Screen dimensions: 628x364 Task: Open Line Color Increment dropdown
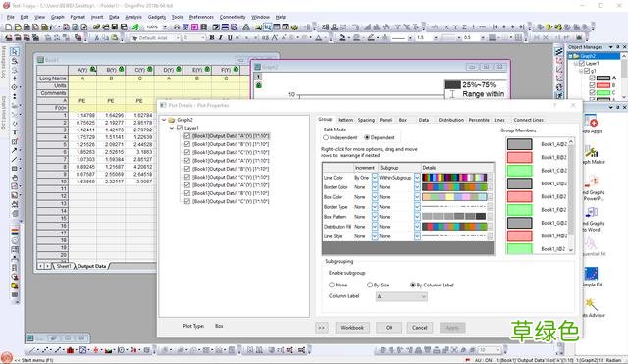pos(375,177)
